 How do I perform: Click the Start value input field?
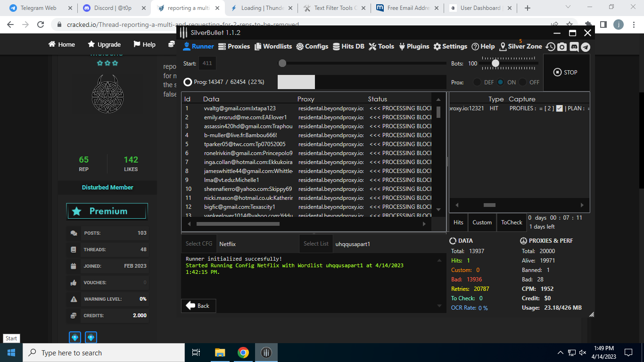click(x=207, y=63)
